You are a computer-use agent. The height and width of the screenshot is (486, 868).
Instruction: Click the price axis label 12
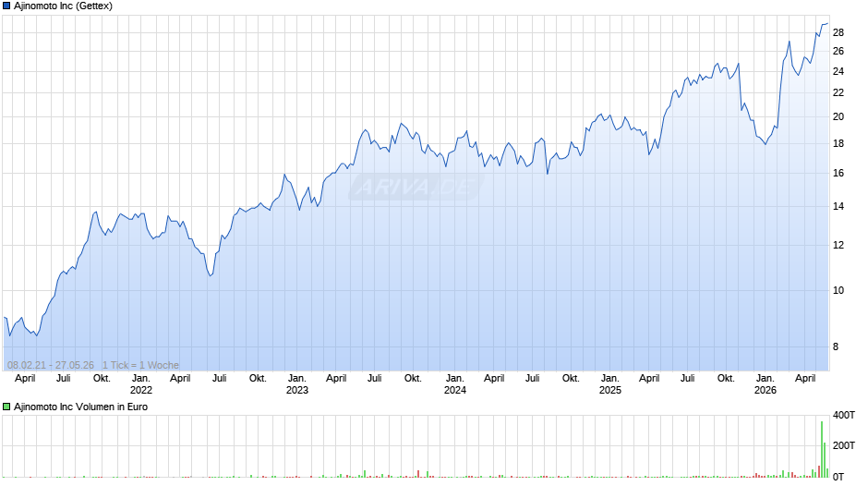click(x=838, y=245)
